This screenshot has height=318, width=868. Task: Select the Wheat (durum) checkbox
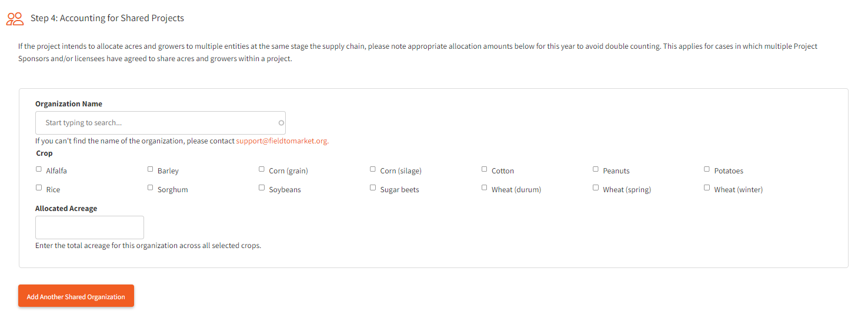click(485, 188)
